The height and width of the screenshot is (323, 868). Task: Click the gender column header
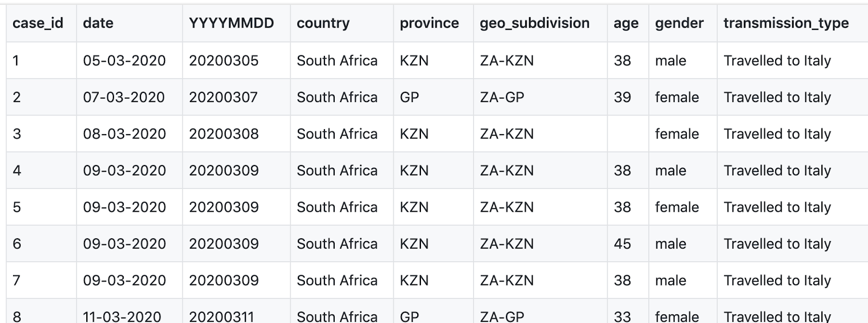(x=679, y=23)
